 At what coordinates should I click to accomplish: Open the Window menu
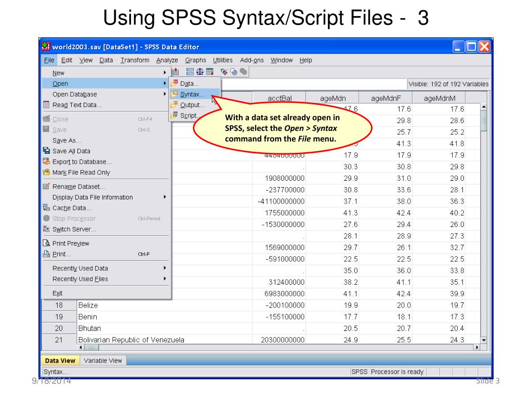click(282, 60)
